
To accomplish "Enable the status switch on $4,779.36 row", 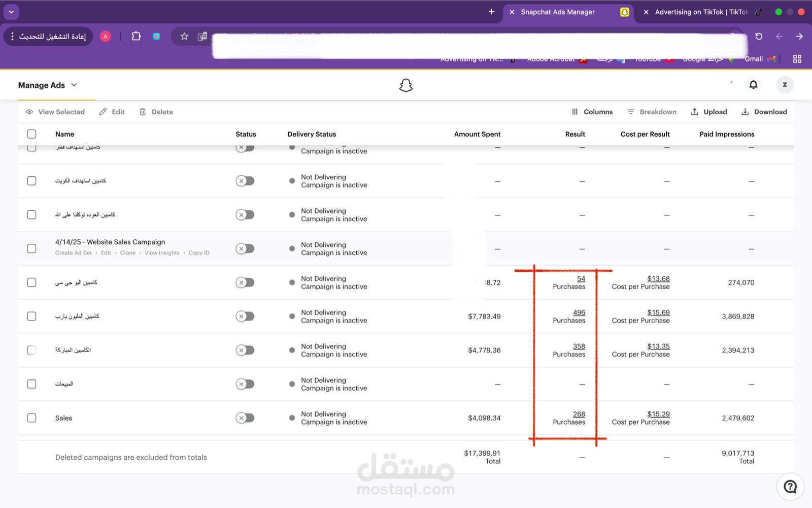I will pos(245,350).
